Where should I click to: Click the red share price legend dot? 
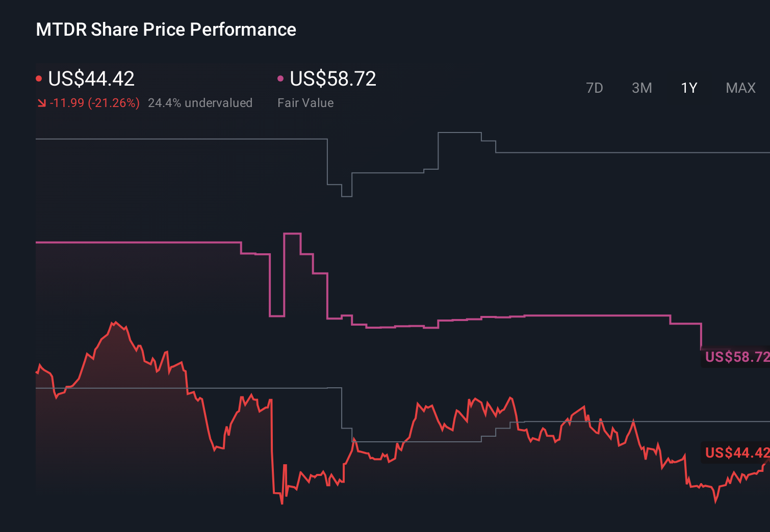[x=39, y=78]
